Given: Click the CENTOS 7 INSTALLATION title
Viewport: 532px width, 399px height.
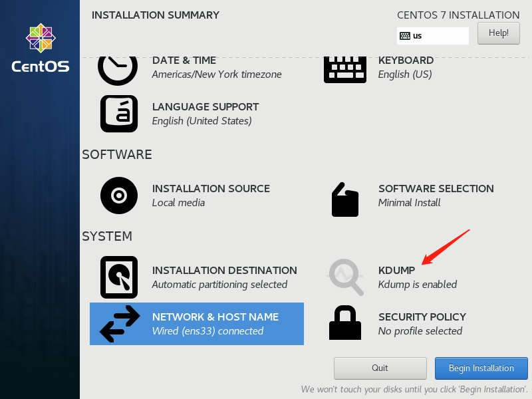Looking at the screenshot, I should point(458,15).
